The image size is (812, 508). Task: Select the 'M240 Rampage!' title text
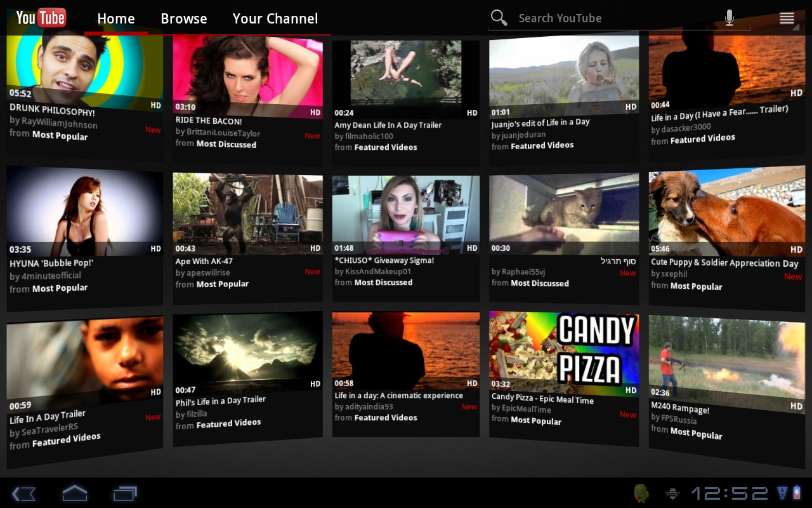pos(680,408)
